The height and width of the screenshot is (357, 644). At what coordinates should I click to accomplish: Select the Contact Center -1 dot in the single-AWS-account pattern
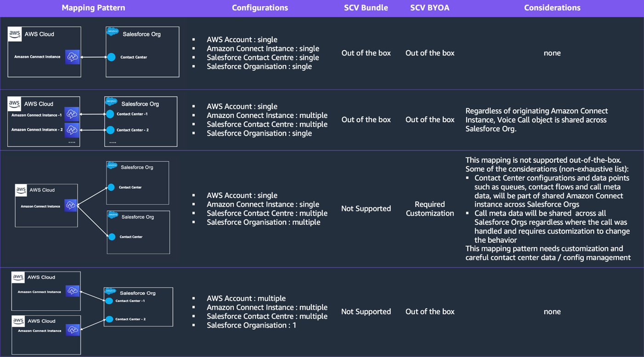pos(110,114)
